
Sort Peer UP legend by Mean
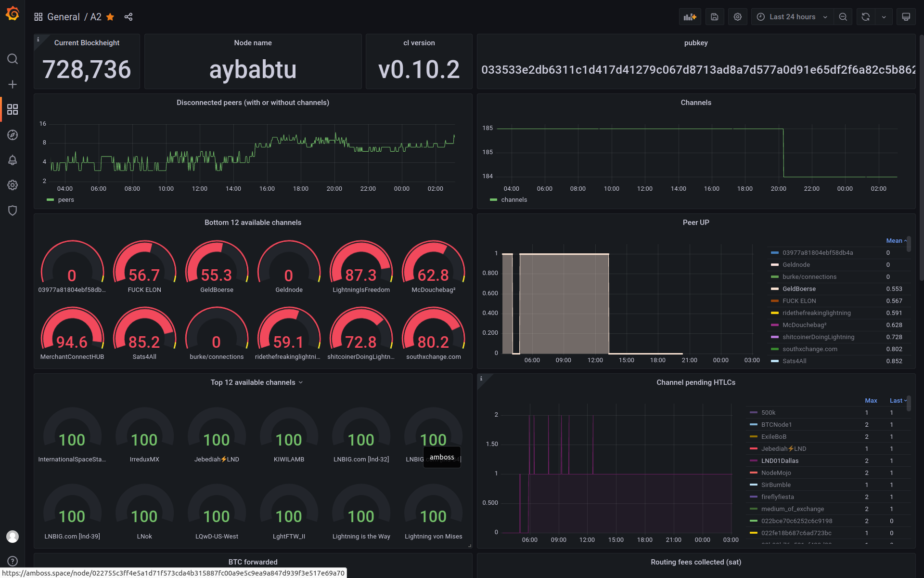tap(894, 241)
